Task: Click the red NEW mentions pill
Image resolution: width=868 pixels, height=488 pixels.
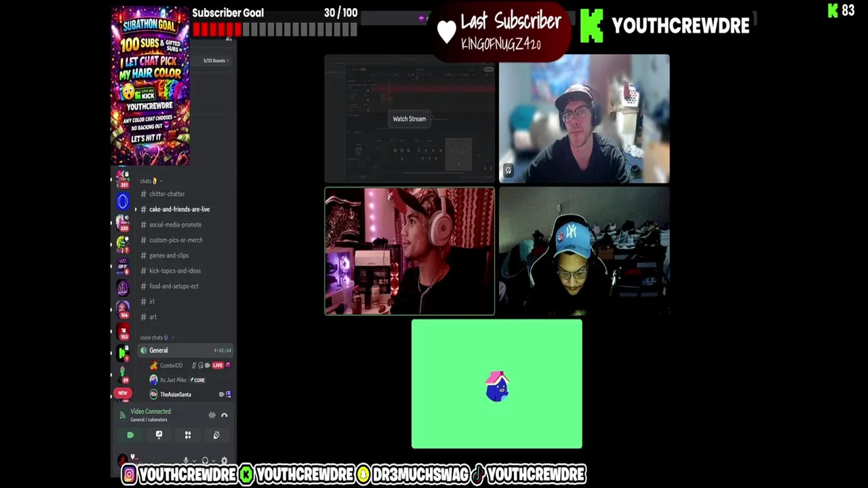Action: click(x=123, y=392)
